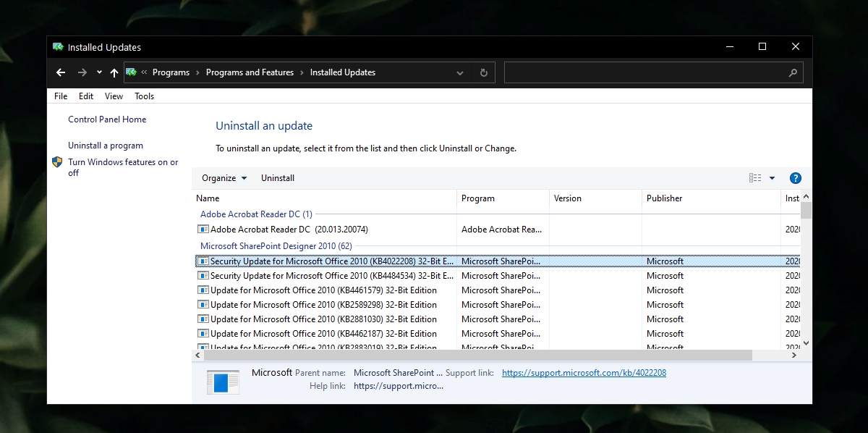The height and width of the screenshot is (433, 868).
Task: Open the Tools menu
Action: coord(144,96)
